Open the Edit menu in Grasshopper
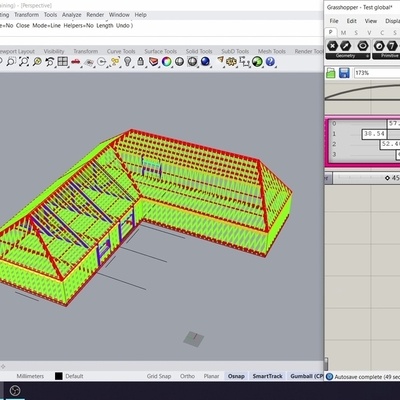The width and height of the screenshot is (400, 400). click(352, 21)
